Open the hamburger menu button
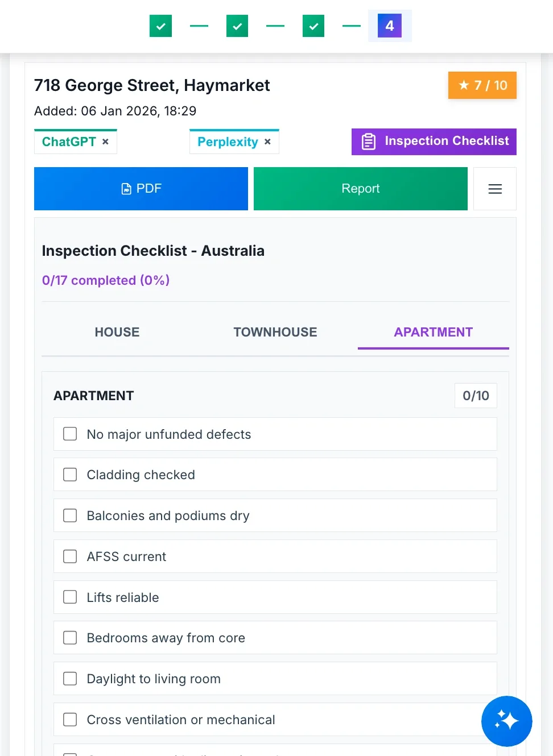This screenshot has height=756, width=553. (x=495, y=189)
